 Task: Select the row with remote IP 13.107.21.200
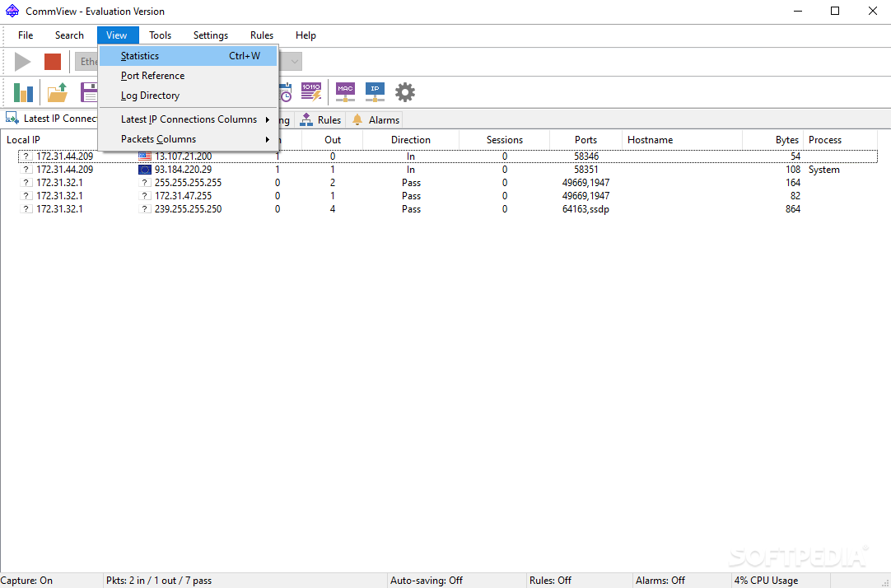(x=448, y=156)
